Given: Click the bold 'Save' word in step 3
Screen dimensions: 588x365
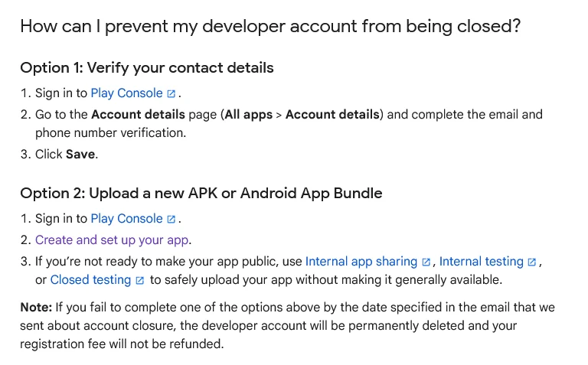Looking at the screenshot, I should [x=81, y=154].
